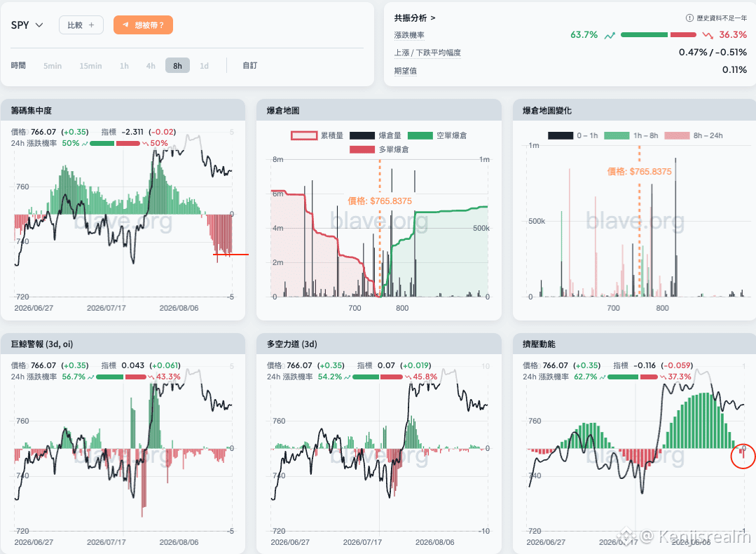The width and height of the screenshot is (756, 554).
Task: Select the 1h timeframe
Action: pos(125,66)
